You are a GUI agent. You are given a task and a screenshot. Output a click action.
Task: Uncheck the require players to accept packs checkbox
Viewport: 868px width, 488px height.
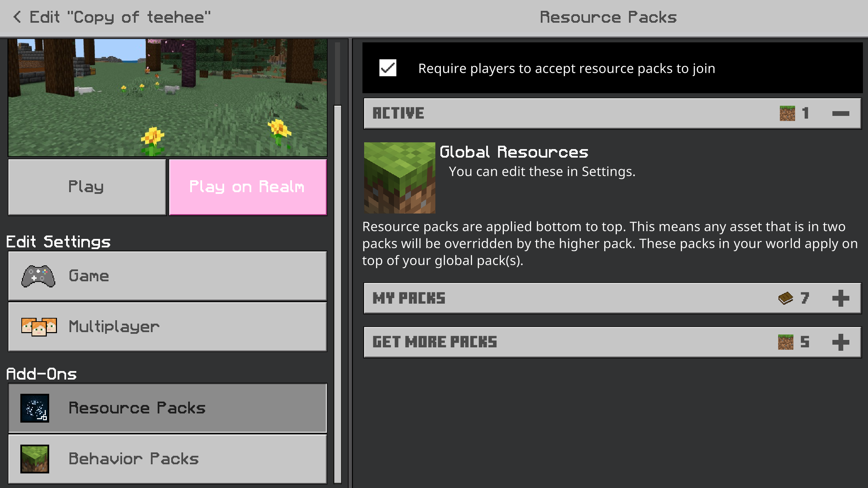pyautogui.click(x=388, y=68)
